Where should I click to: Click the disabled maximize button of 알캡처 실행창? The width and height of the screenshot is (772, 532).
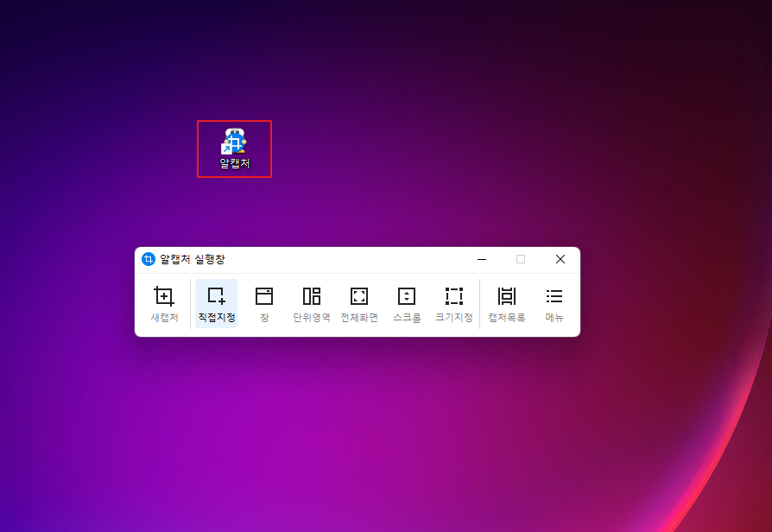[x=521, y=259]
